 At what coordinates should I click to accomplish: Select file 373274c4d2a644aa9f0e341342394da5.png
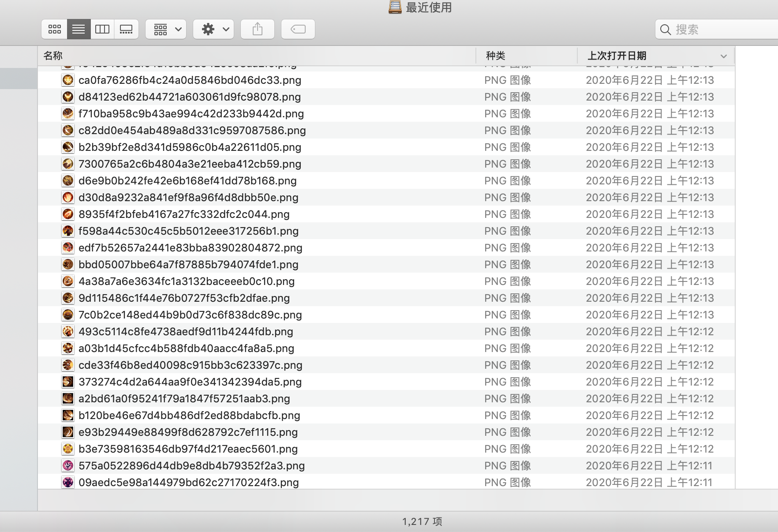(190, 382)
